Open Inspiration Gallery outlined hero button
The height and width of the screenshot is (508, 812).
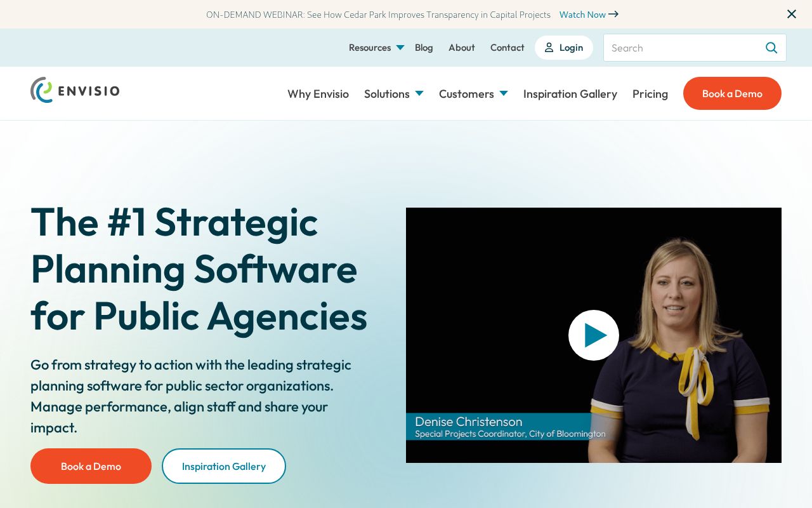click(224, 466)
